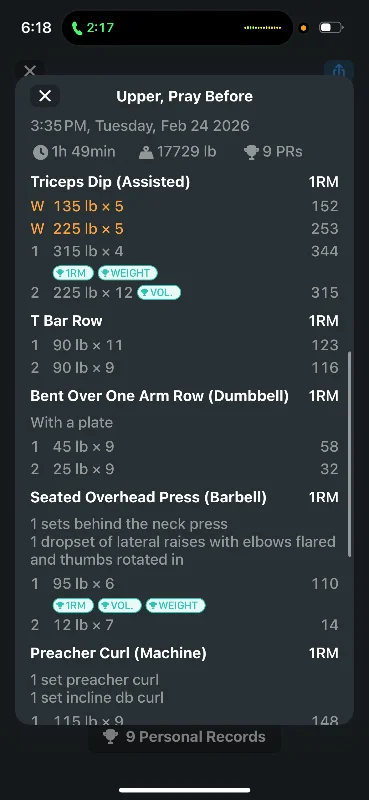Tap the weight volume icon 17729 lb
This screenshot has height=800, width=369.
tap(146, 152)
